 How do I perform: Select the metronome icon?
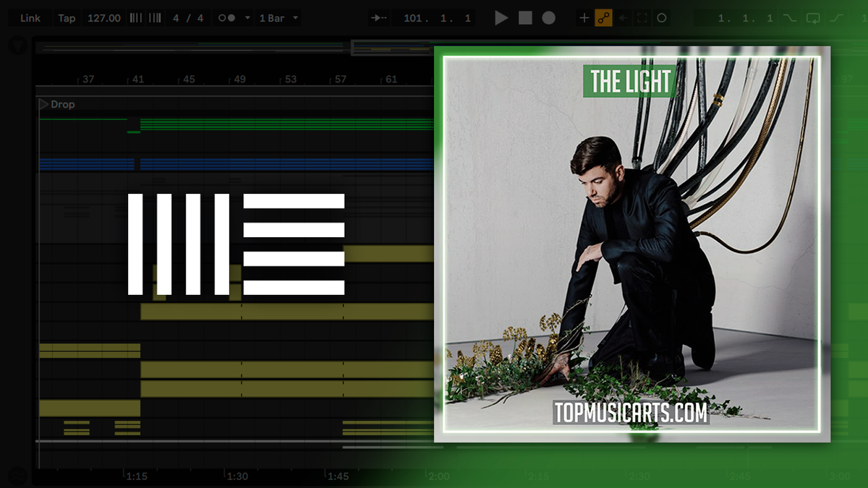click(x=227, y=17)
